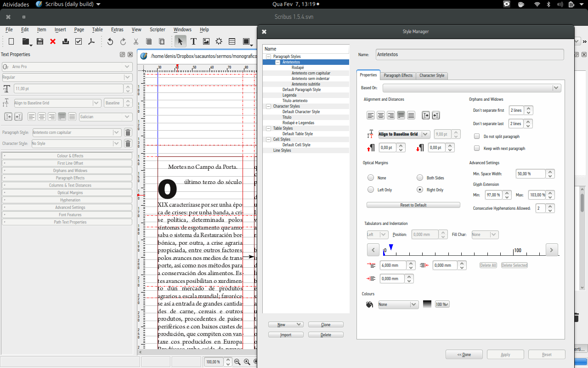Check Keep with next paragraph
588x368 pixels.
pos(477,149)
